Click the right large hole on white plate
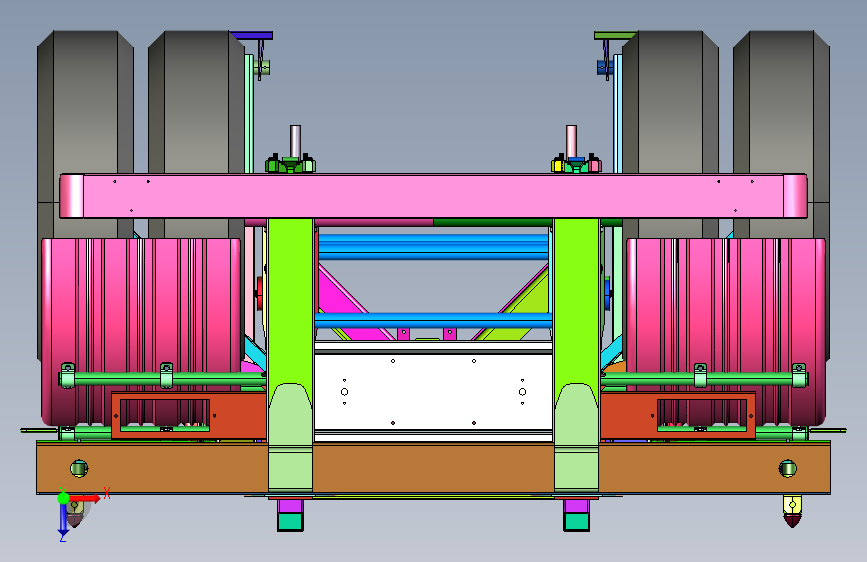Viewport: 867px width, 562px height. tap(523, 392)
